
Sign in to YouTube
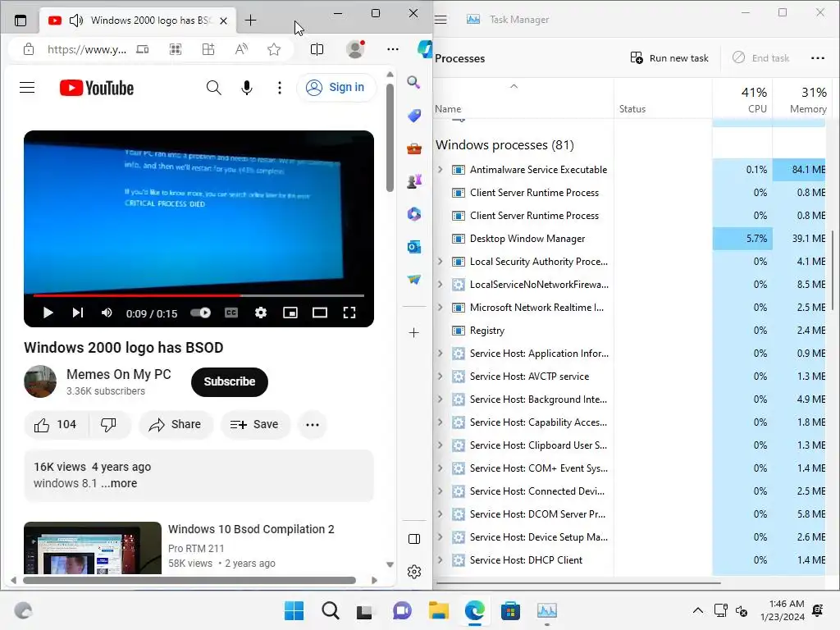point(336,87)
